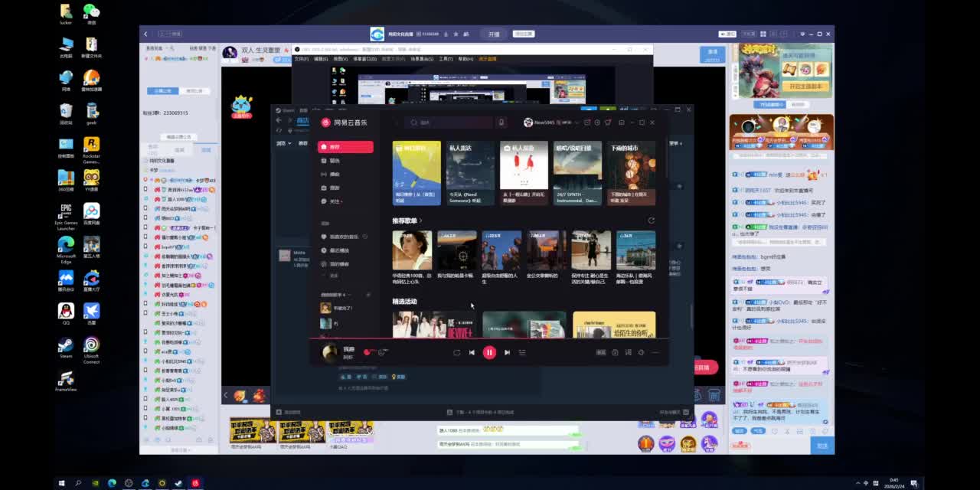Go back with arrow left of search
Image resolution: width=980 pixels, height=490 pixels.
(397, 122)
